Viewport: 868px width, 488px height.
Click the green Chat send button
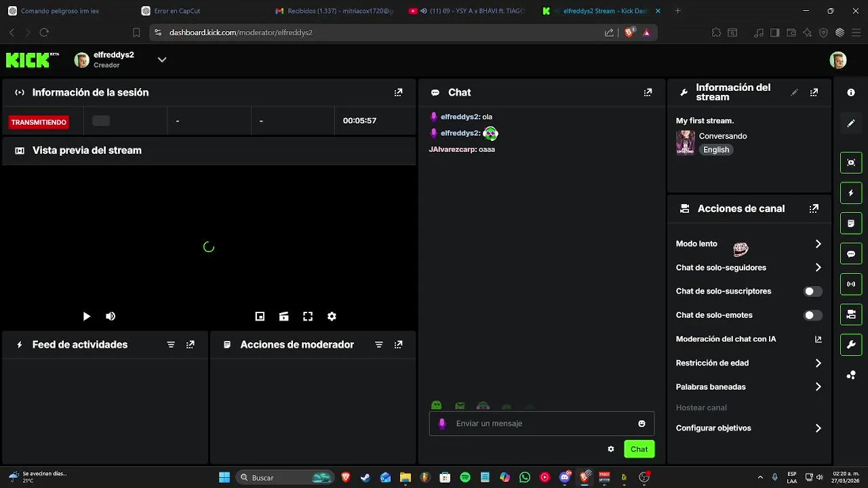(x=639, y=449)
